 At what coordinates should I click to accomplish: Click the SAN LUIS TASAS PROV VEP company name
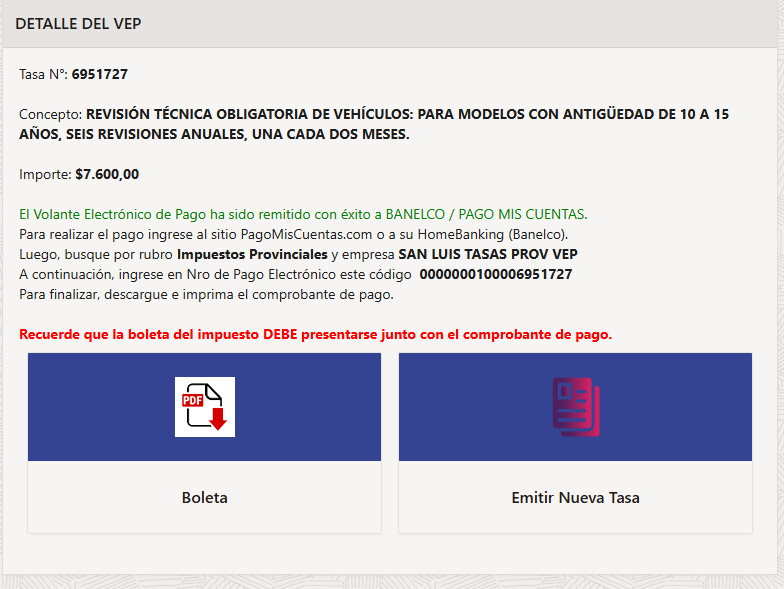[x=488, y=254]
